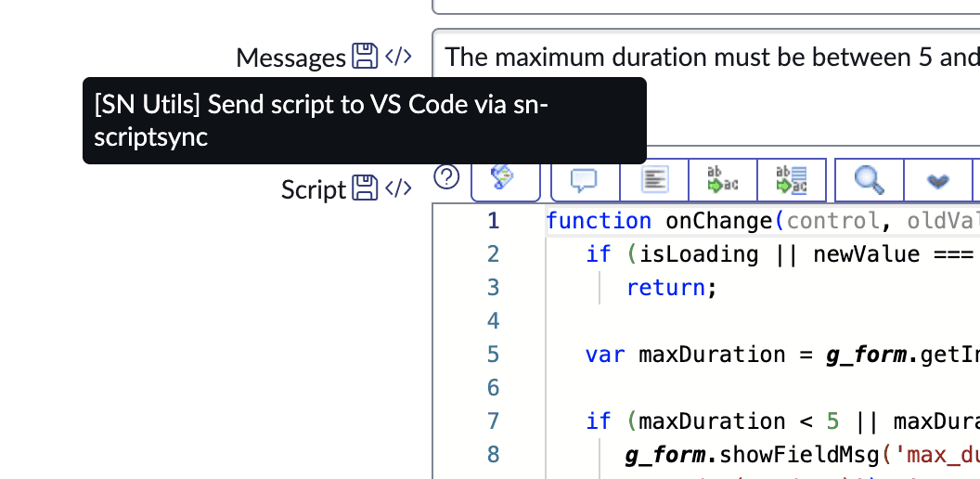Open script editor help question mark
Viewport: 980px width, 479px height.
point(446,177)
